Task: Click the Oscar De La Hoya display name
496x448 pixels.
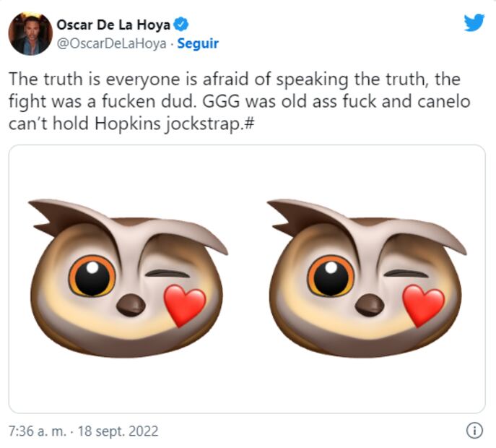Action: [x=113, y=25]
